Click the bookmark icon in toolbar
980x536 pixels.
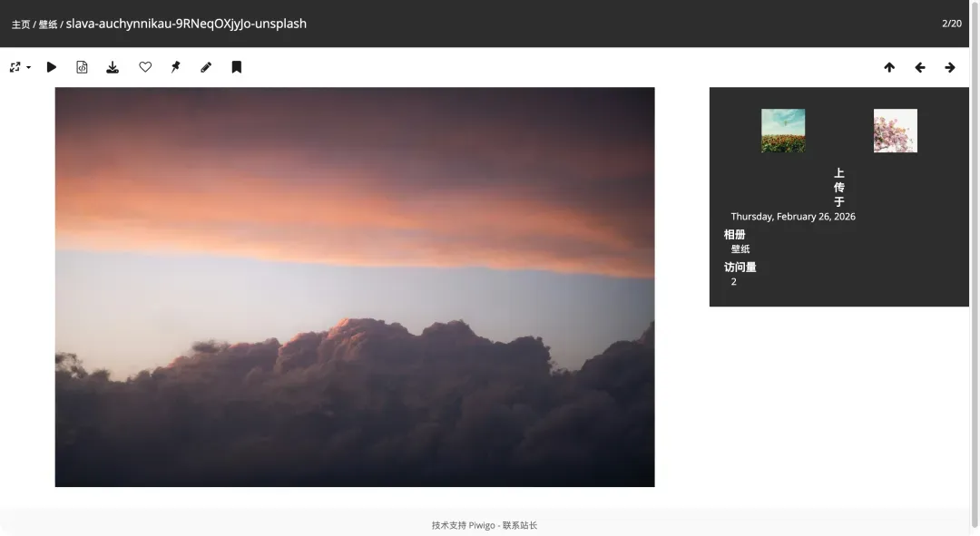click(x=237, y=67)
